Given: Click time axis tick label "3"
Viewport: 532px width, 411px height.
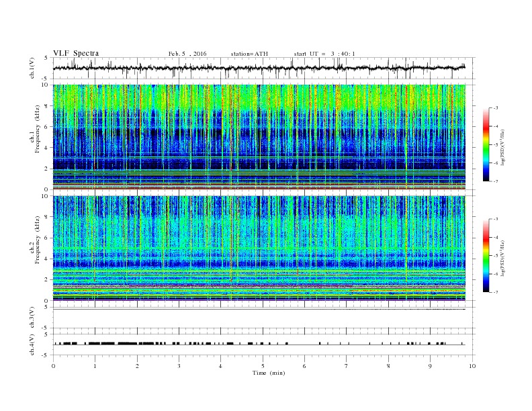Looking at the screenshot, I should [179, 366].
